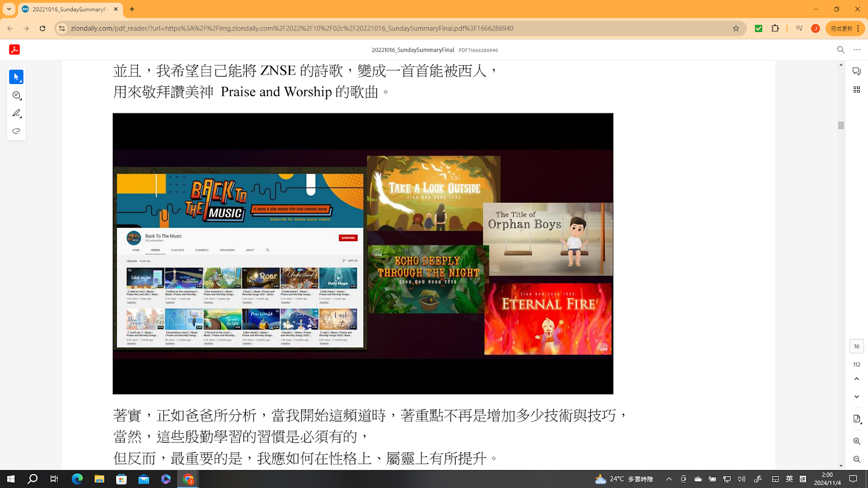Screen dimensions: 868x488
Task: Click the document title 20221016_SundaySummaryFinal
Action: 413,50
